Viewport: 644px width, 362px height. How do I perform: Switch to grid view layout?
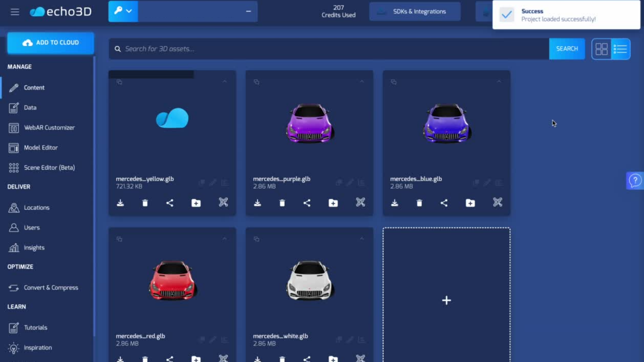(x=602, y=49)
